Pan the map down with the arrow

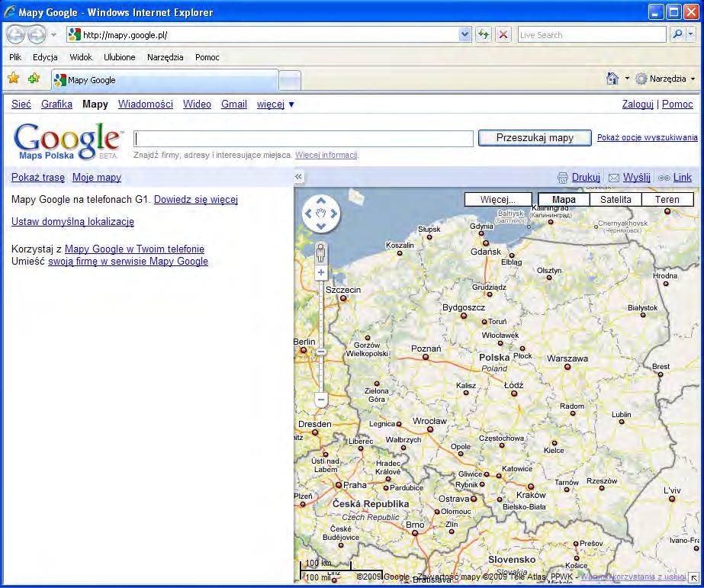[320, 226]
